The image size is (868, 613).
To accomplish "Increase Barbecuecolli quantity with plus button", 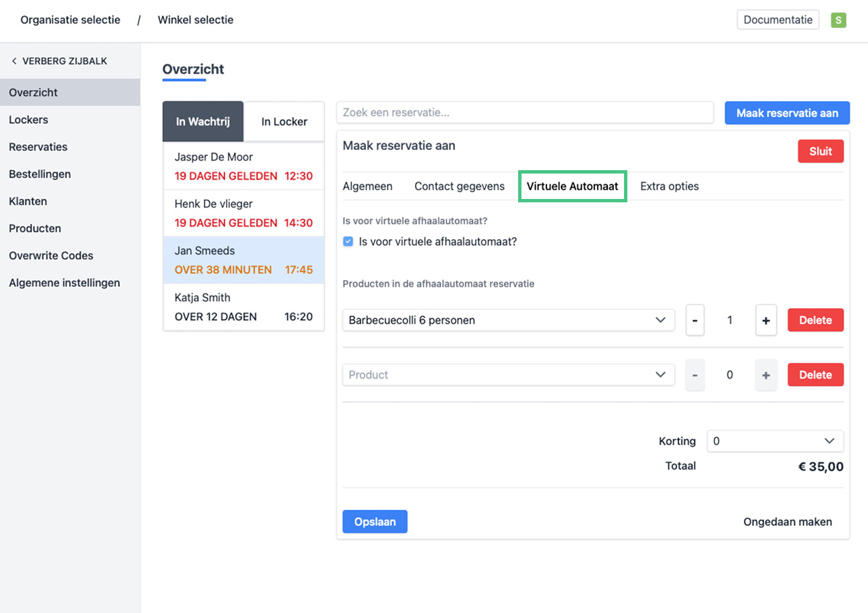I will click(765, 320).
